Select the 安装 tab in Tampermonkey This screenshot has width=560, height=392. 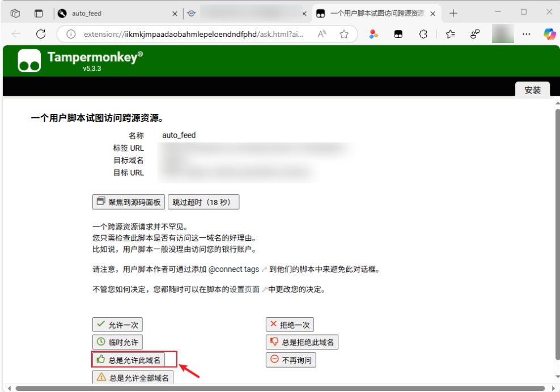pos(532,90)
